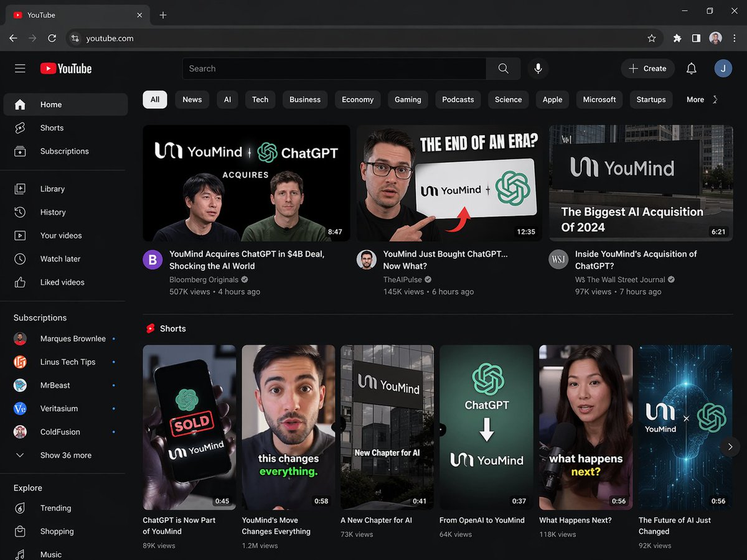Open ColdFusion subscription

click(65, 432)
